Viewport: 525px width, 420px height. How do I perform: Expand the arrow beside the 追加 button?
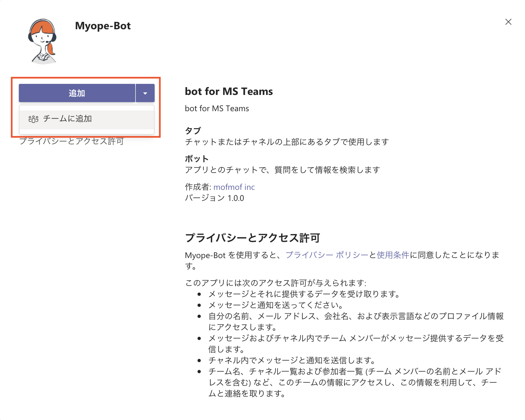pyautogui.click(x=145, y=93)
